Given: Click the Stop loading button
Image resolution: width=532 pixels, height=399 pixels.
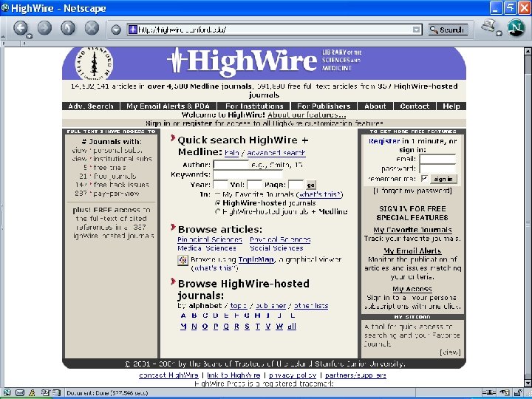Looking at the screenshot, I should tap(92, 28).
